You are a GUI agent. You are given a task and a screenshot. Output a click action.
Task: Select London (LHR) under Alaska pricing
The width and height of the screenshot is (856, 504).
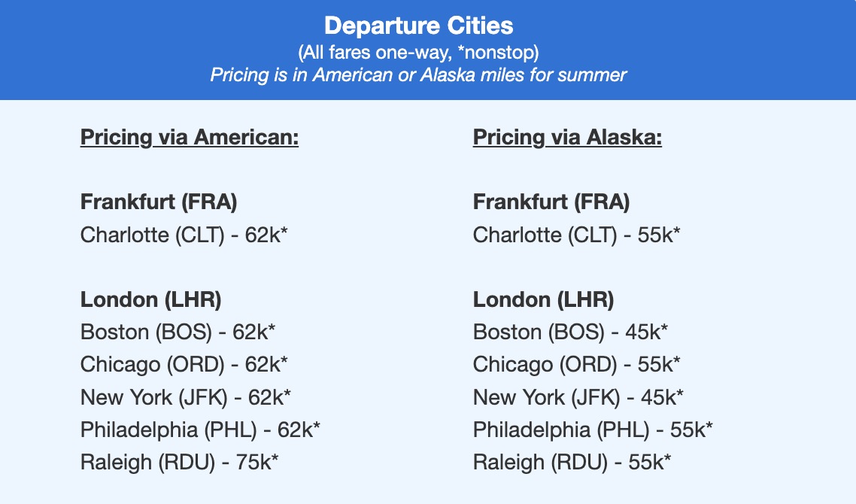[543, 300]
